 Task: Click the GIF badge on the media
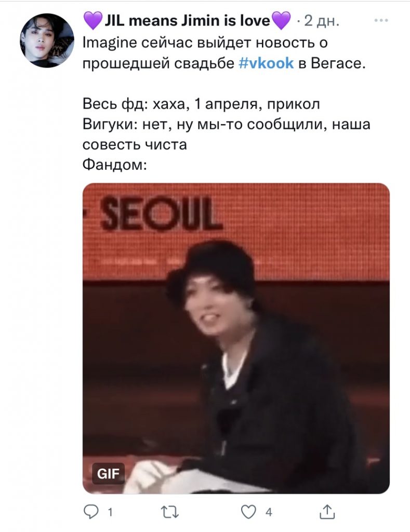click(x=108, y=473)
